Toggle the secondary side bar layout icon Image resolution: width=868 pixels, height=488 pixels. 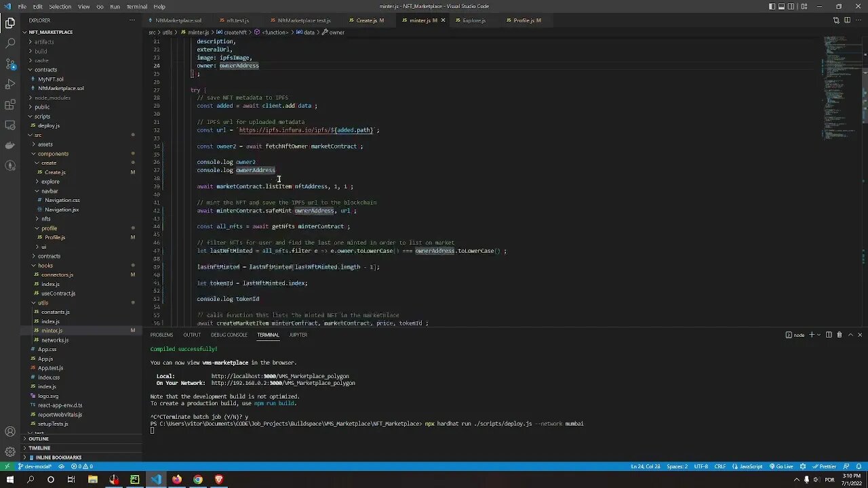(791, 6)
